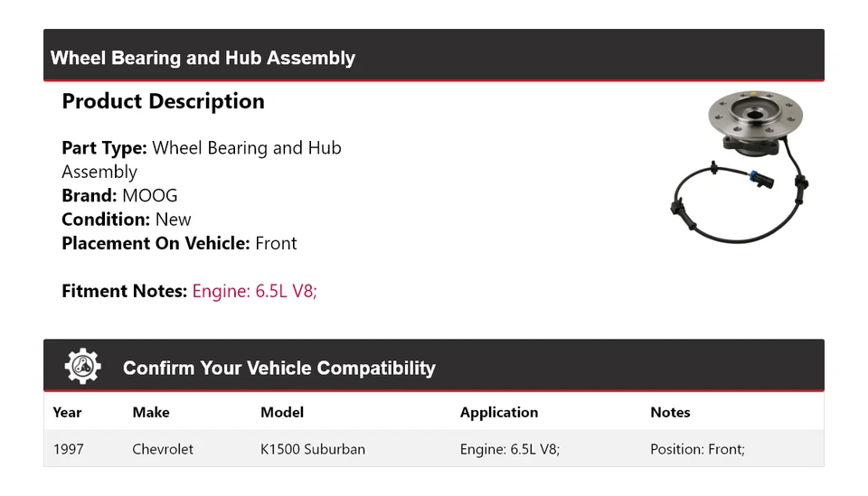Screen dimensions: 868x496
Task: Select the Position: Front notes cell
Action: (697, 449)
